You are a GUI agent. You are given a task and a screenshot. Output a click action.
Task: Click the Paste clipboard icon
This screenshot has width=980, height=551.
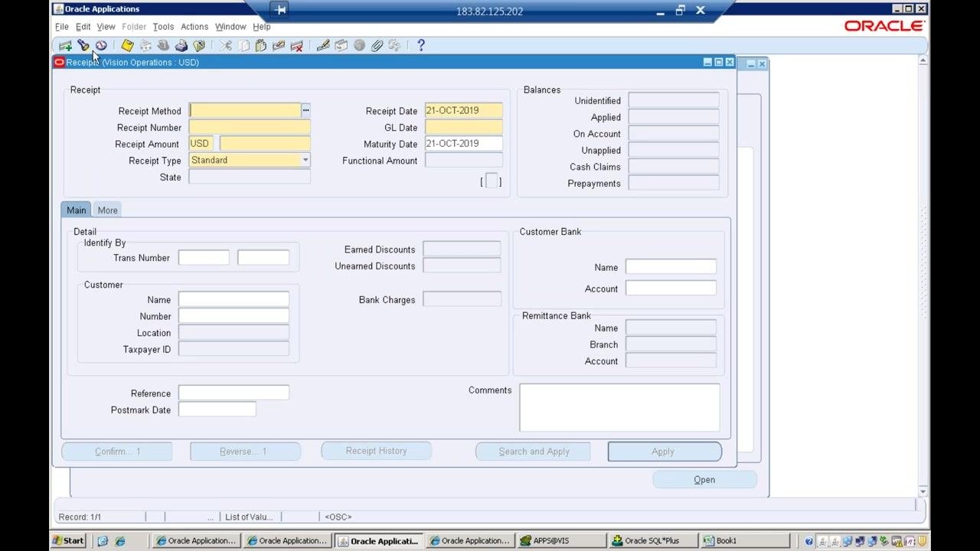coord(261,46)
